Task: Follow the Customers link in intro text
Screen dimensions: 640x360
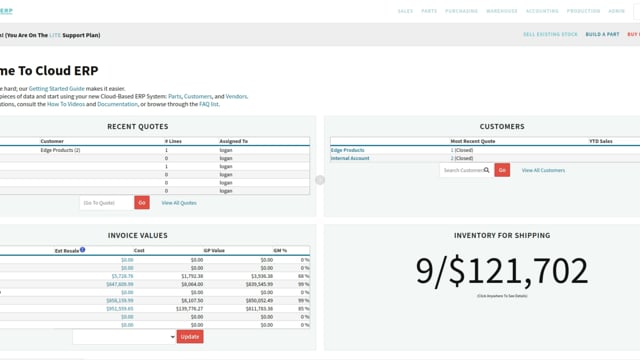Action: [x=198, y=96]
